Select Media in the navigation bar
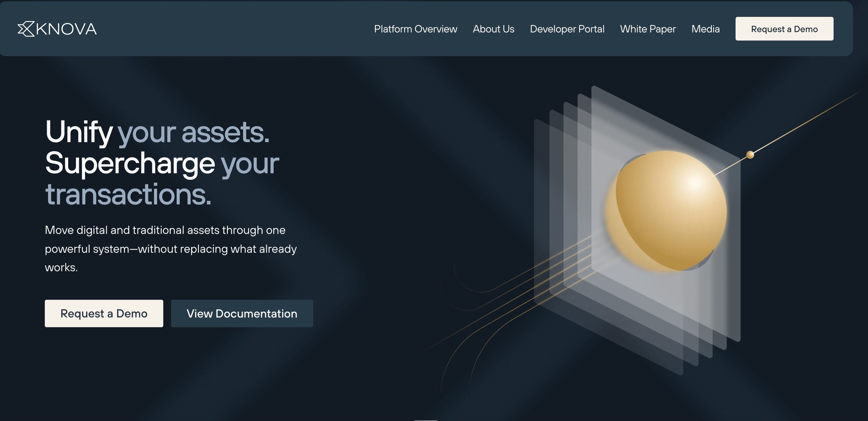Screen dimensions: 868x421 point(706,29)
